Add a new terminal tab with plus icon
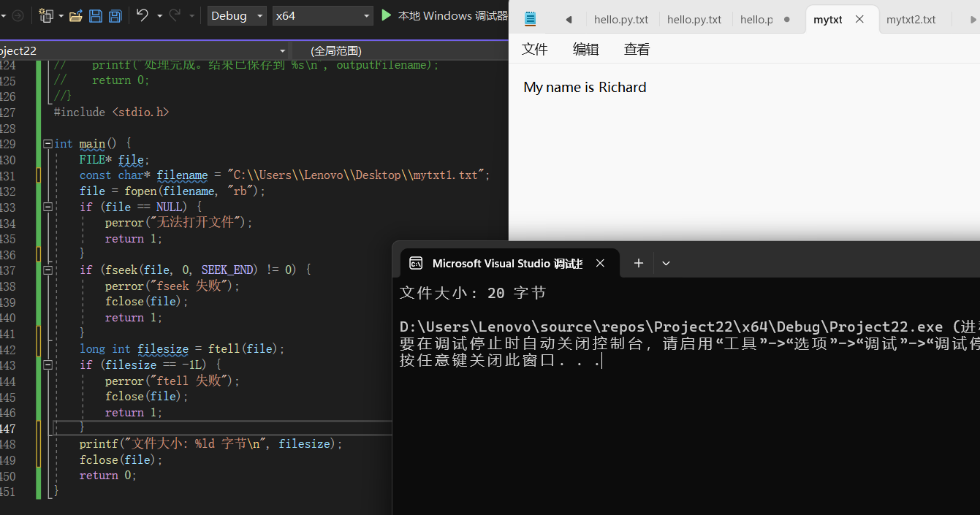The height and width of the screenshot is (515, 980). [x=638, y=263]
